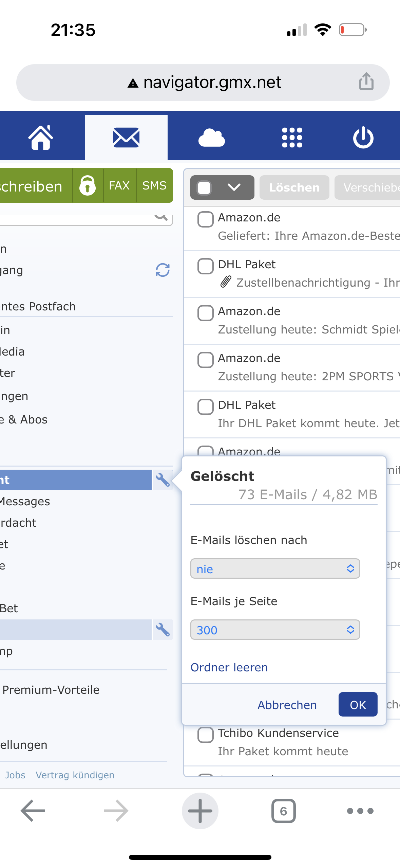Click the encrypted mail lock icon

pos(88,185)
